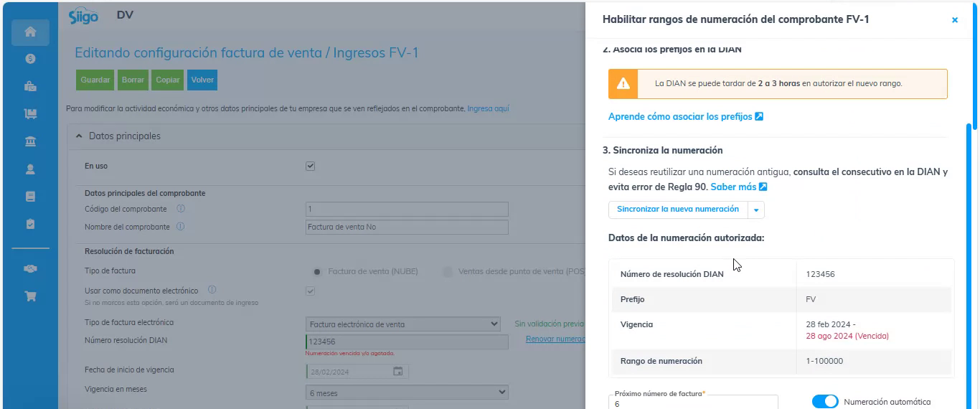Screen dimensions: 980x409
Task: Click the orange warning triangle icon
Action: (x=623, y=84)
